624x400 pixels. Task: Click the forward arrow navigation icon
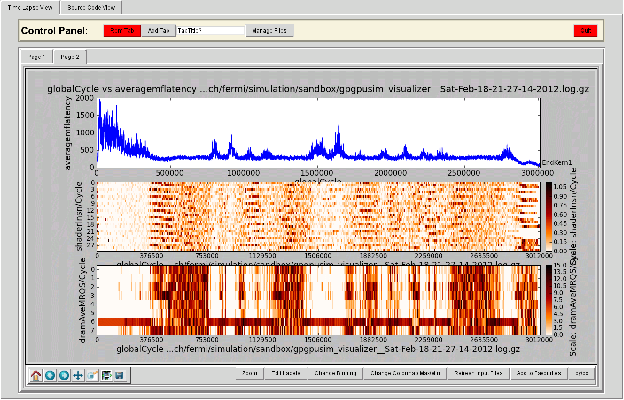point(63,375)
